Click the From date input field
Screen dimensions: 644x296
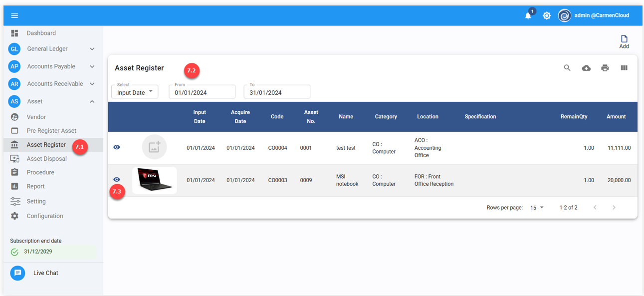click(x=202, y=92)
